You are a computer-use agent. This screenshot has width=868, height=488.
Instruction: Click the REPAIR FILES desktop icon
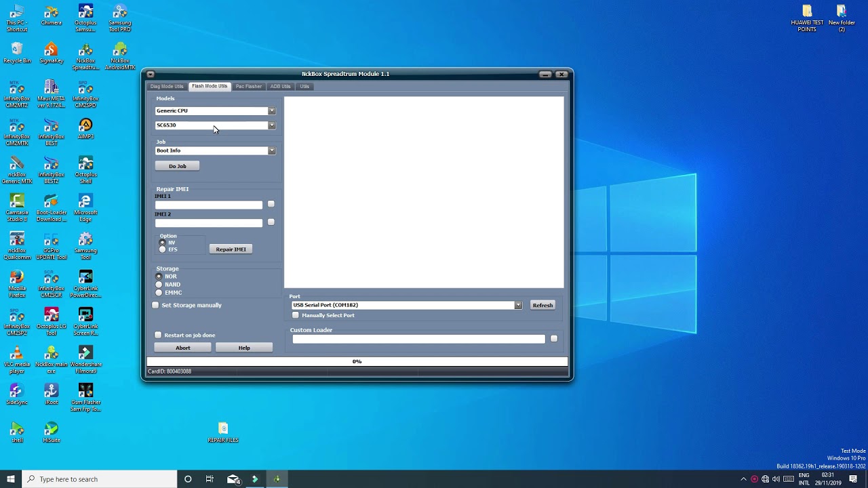223,432
